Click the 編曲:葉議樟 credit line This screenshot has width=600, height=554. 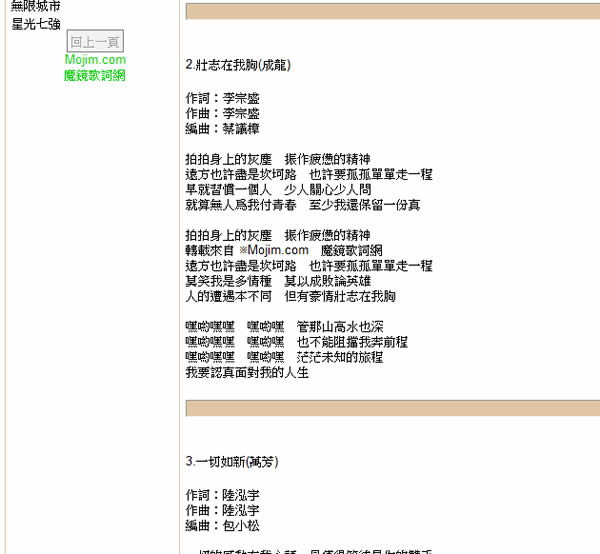click(x=222, y=129)
